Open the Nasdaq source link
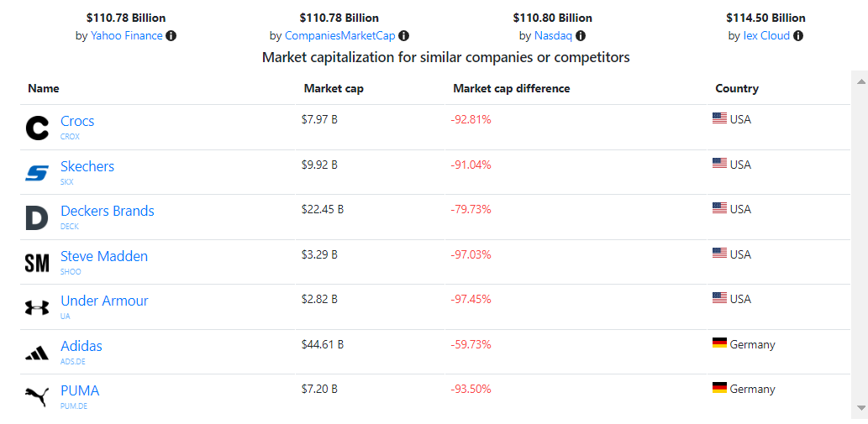The width and height of the screenshot is (868, 424). [x=553, y=36]
